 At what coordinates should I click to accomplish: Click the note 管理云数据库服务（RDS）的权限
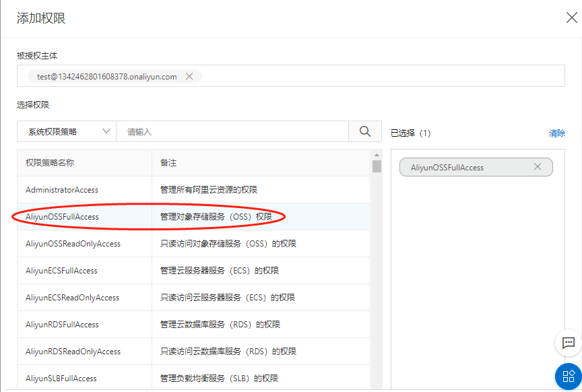tap(220, 325)
